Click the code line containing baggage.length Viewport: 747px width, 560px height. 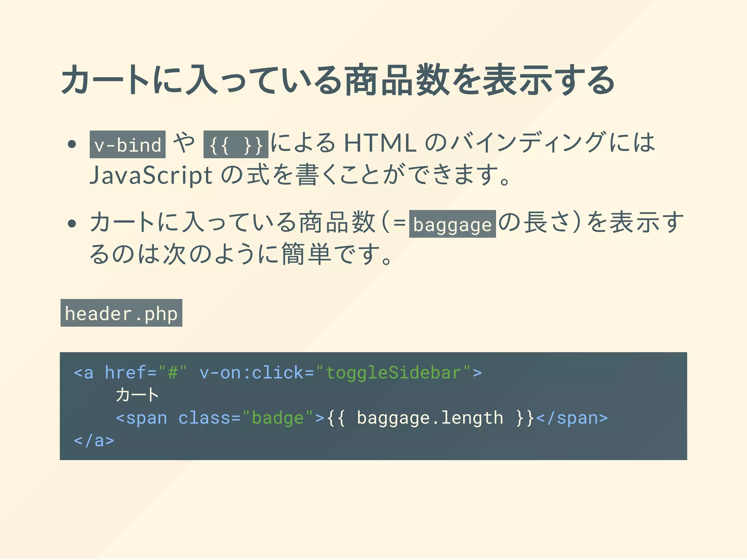[362, 418]
